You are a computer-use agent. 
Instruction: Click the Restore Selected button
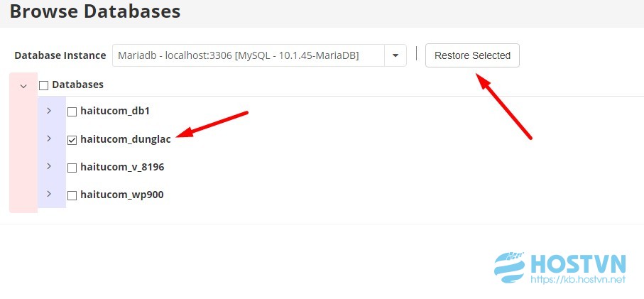pos(472,55)
